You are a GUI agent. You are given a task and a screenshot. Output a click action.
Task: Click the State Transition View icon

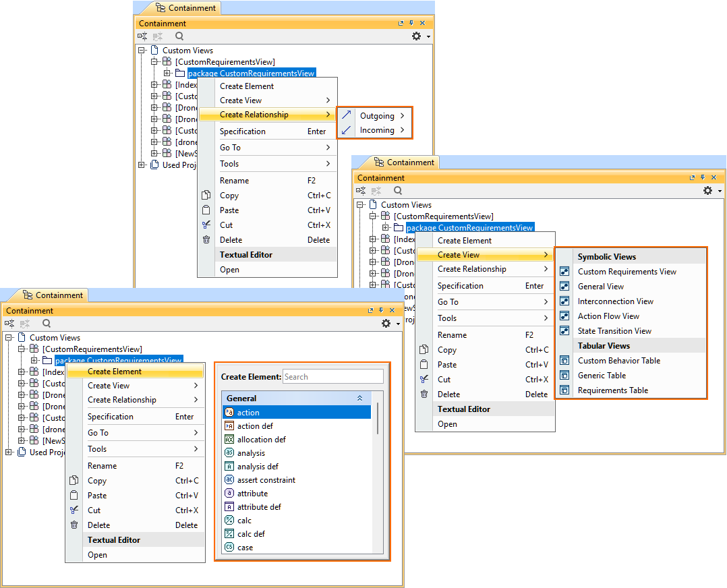[x=564, y=331]
